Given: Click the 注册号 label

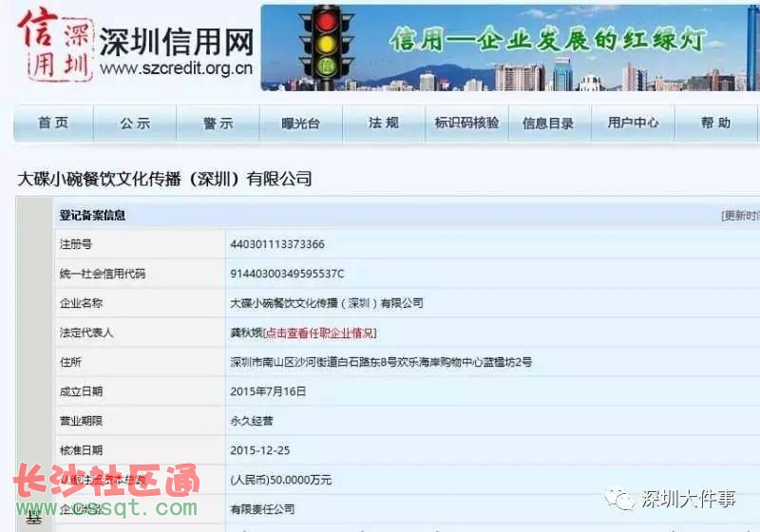Looking at the screenshot, I should (x=76, y=244).
